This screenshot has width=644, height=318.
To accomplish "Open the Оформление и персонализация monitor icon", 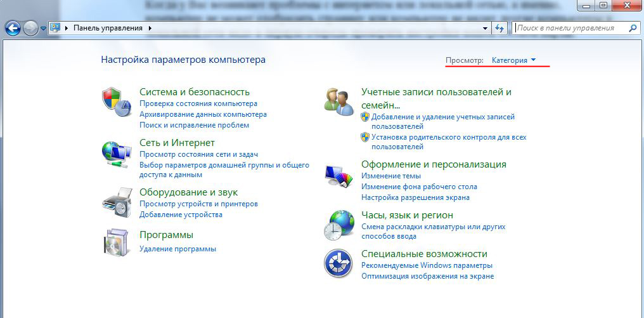I will [339, 176].
